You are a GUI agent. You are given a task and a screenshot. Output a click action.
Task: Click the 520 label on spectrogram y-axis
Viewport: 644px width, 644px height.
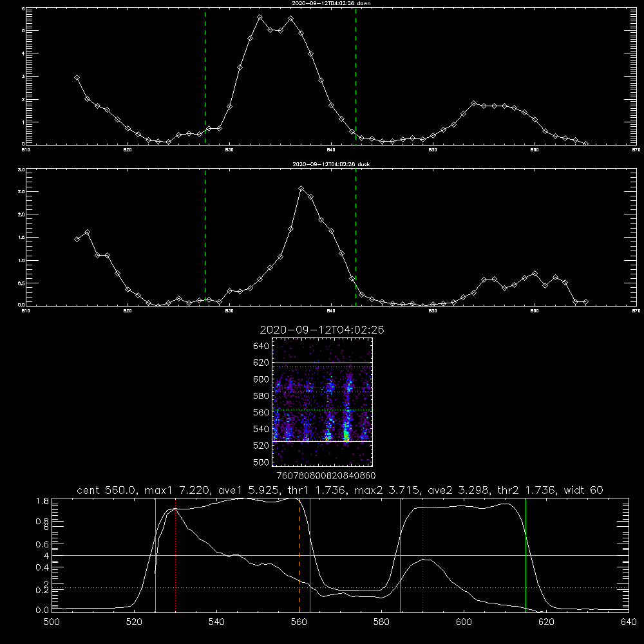[261, 446]
